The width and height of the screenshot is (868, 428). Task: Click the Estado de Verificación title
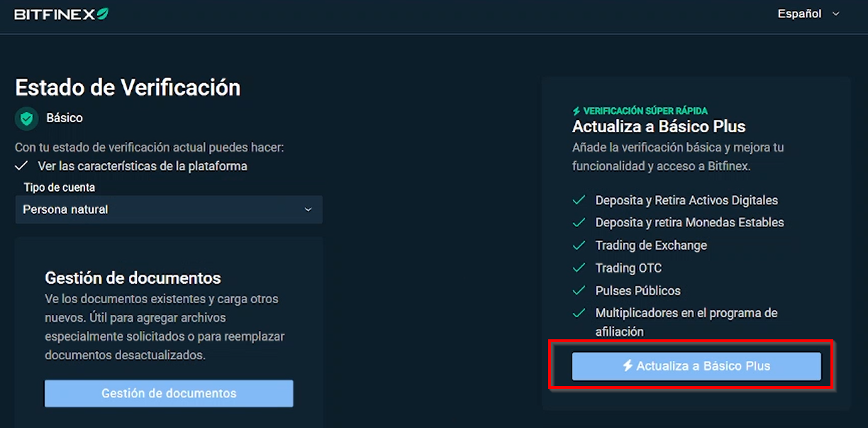pos(128,87)
